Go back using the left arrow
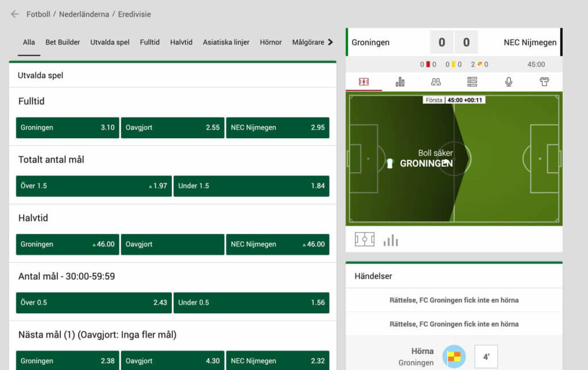588x370 pixels. 14,14
